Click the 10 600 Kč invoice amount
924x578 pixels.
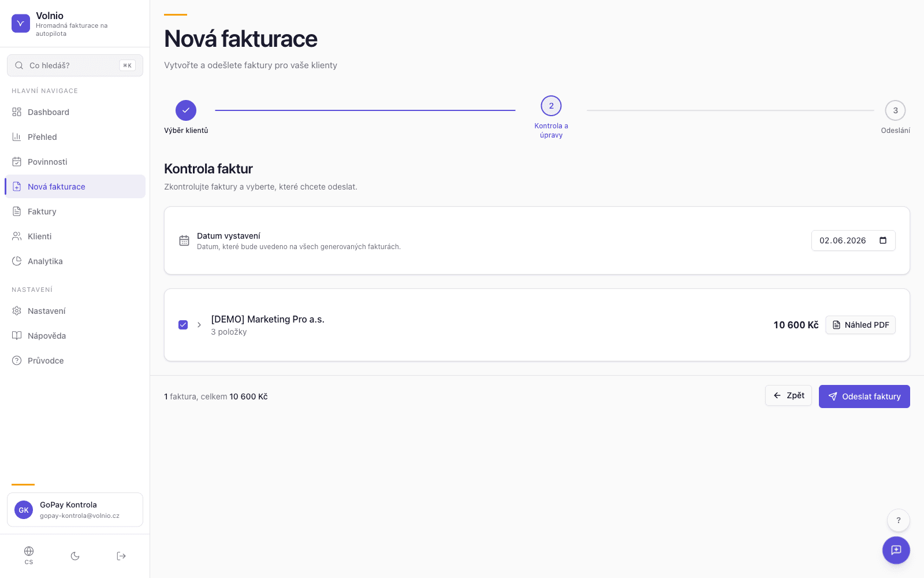click(796, 325)
